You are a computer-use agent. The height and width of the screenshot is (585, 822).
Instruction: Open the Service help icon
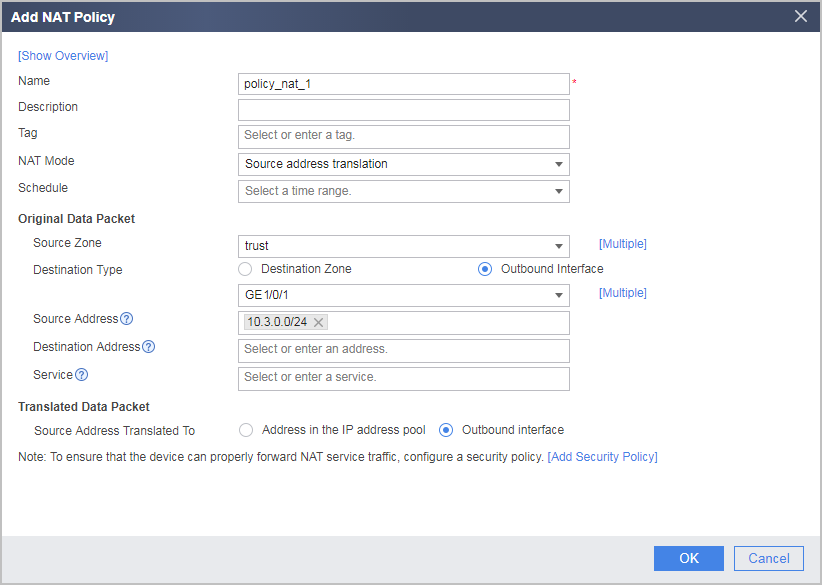click(x=81, y=375)
